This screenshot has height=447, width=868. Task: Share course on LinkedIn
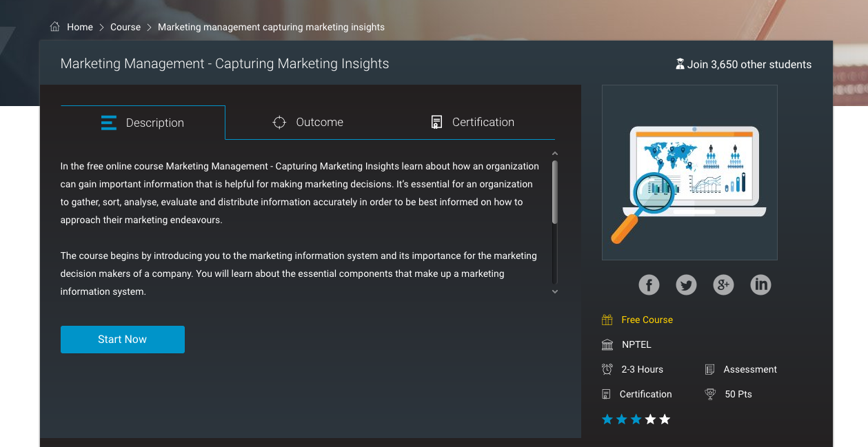[x=760, y=284]
